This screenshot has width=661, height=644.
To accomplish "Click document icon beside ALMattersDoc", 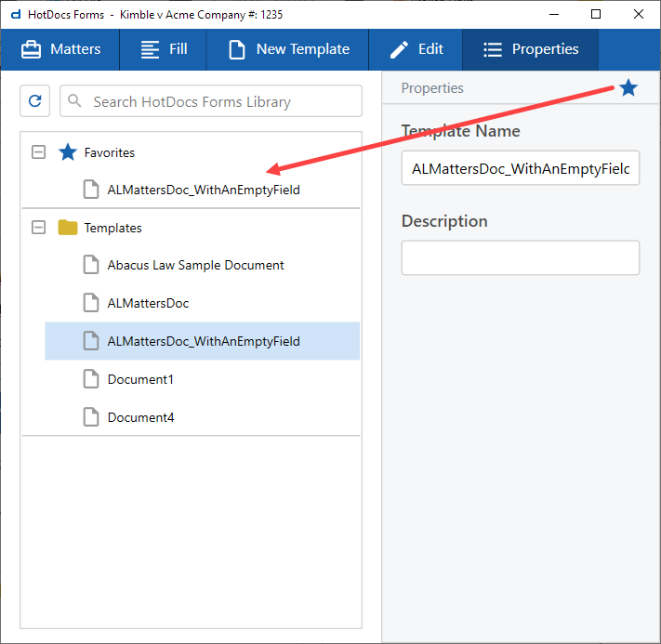I will pyautogui.click(x=91, y=303).
